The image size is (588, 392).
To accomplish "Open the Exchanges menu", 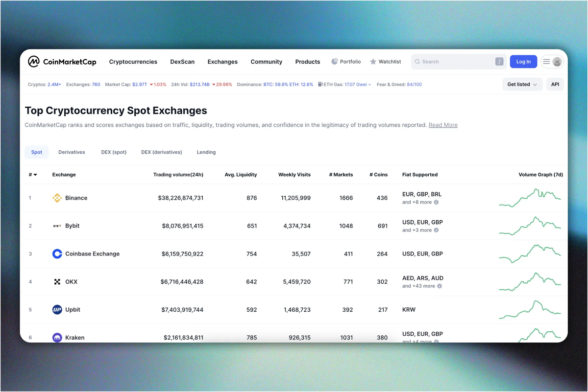I will tap(222, 62).
